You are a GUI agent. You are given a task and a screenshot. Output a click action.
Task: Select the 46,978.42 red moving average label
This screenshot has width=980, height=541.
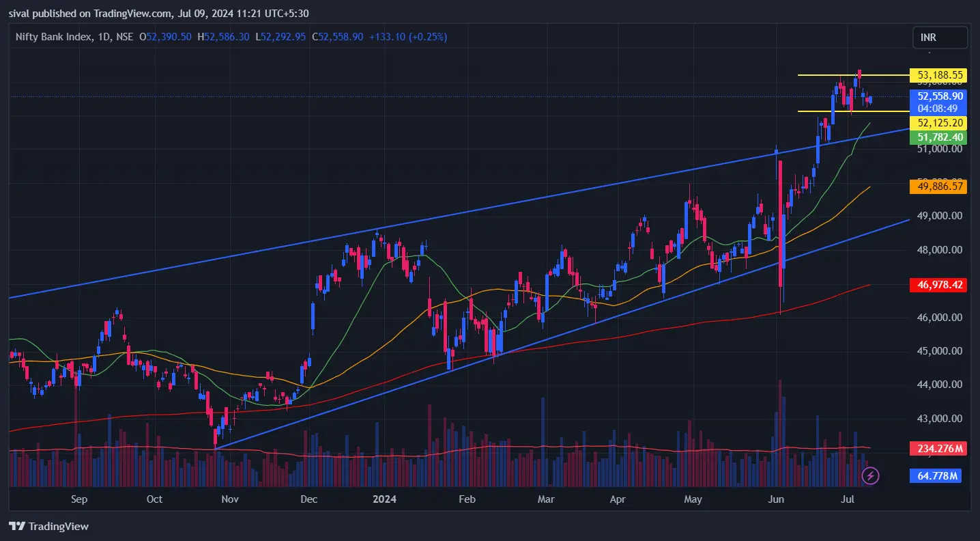[940, 285]
